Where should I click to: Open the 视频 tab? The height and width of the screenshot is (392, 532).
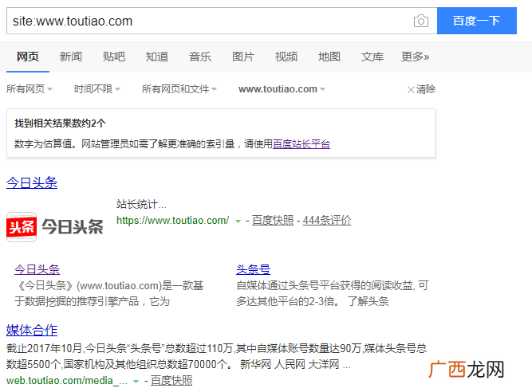pyautogui.click(x=286, y=57)
